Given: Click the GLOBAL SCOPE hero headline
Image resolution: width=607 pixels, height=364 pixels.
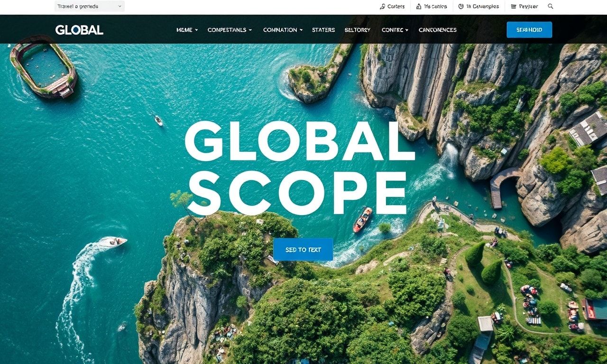Looking at the screenshot, I should point(300,167).
